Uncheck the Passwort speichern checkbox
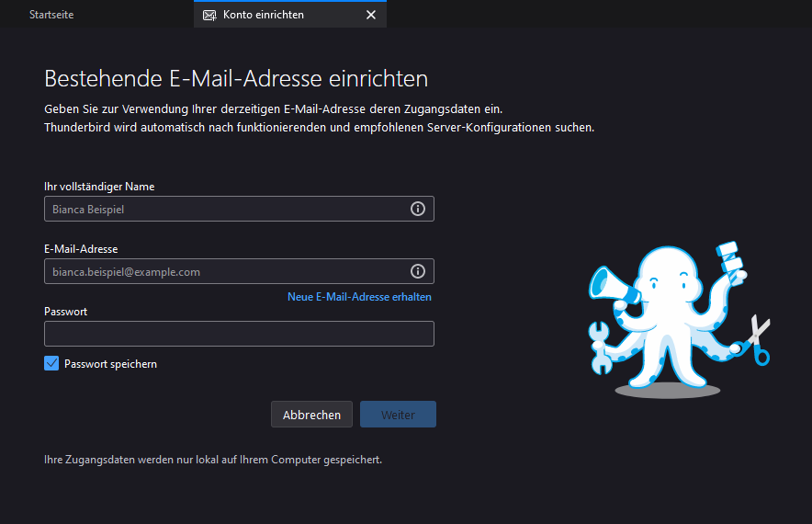Screen dimensions: 812x524 (x=51, y=363)
